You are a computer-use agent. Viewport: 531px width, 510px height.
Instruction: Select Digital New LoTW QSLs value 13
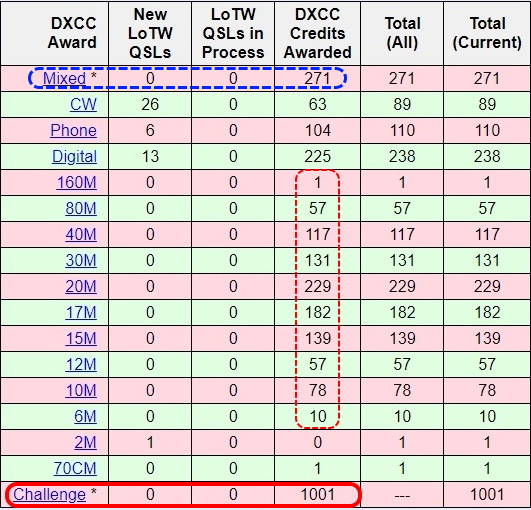pos(150,156)
